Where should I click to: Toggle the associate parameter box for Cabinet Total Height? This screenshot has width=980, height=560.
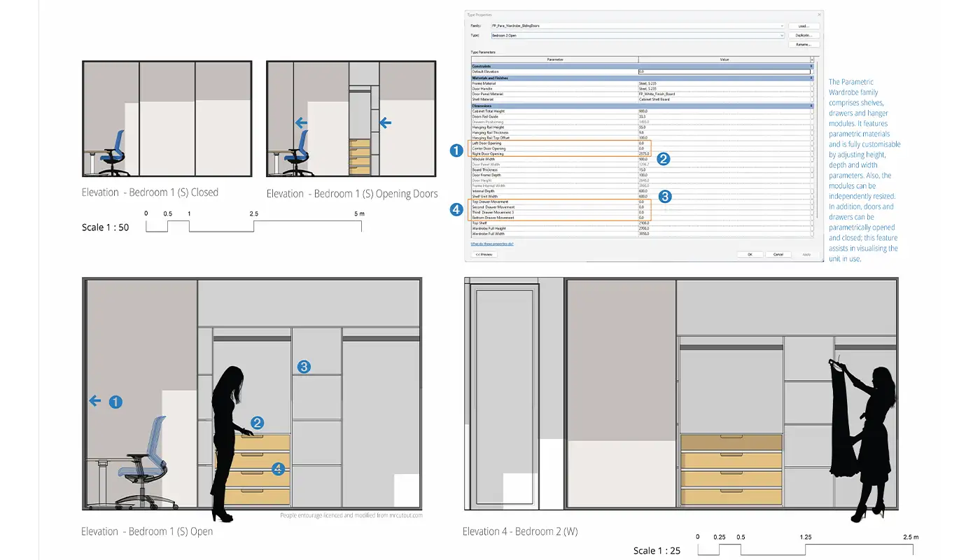click(x=812, y=111)
